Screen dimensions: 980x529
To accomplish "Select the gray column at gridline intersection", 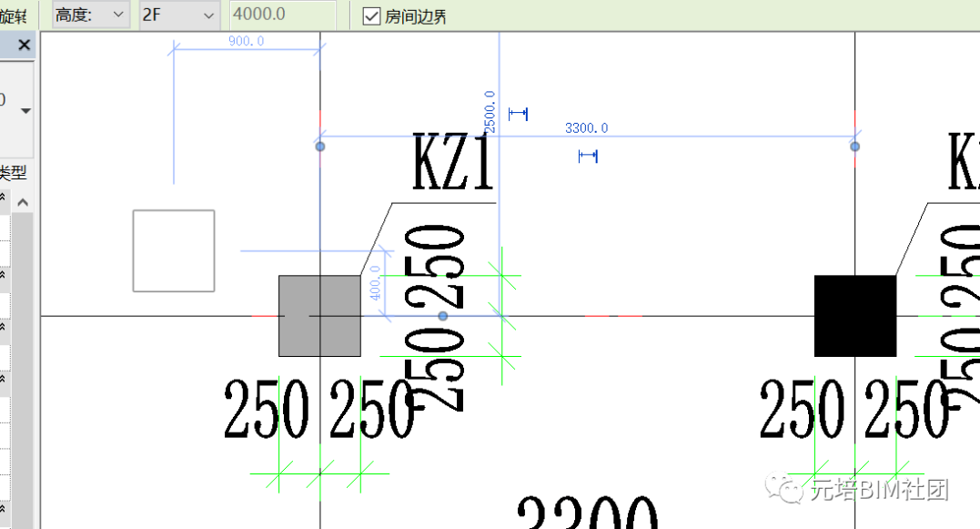I will (319, 316).
